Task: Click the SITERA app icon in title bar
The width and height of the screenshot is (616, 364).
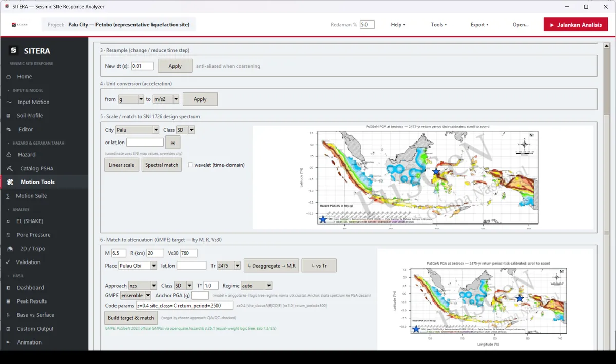Action: (7, 6)
